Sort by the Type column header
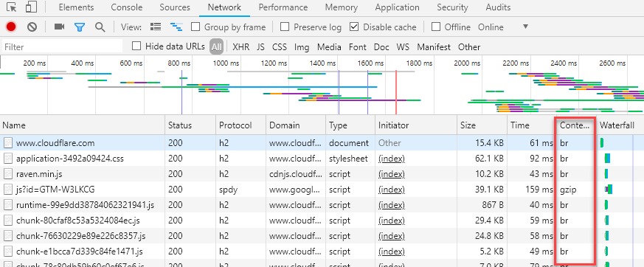Viewport: 644px width, 267px height. coord(350,125)
